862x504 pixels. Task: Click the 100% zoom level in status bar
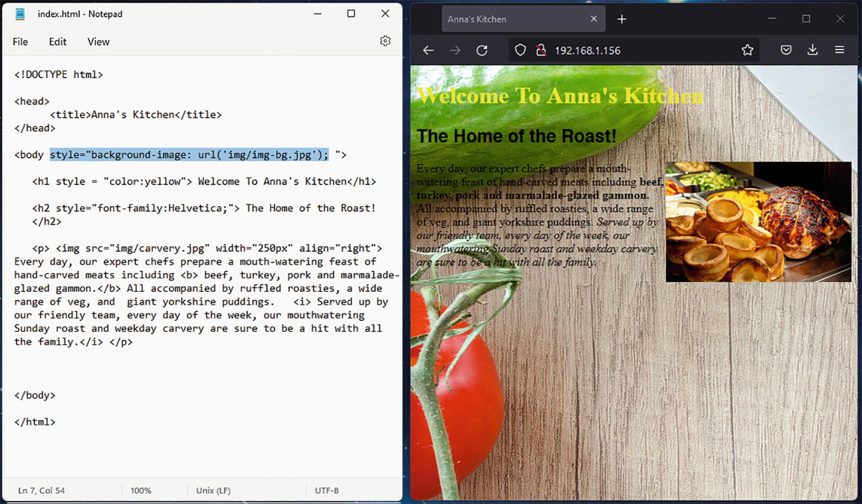141,491
